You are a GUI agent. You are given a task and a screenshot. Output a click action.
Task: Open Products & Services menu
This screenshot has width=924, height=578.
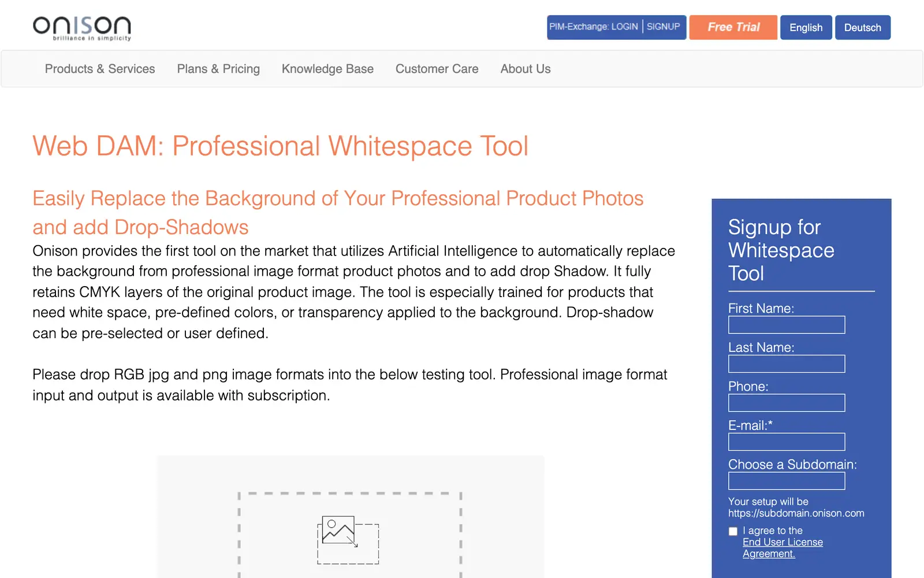(100, 69)
